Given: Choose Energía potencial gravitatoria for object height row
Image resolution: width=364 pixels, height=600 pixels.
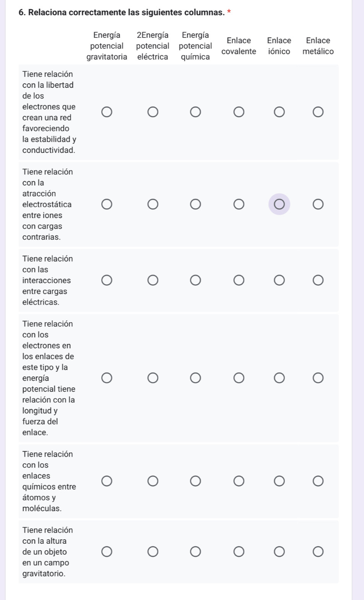Looking at the screenshot, I should (x=107, y=551).
